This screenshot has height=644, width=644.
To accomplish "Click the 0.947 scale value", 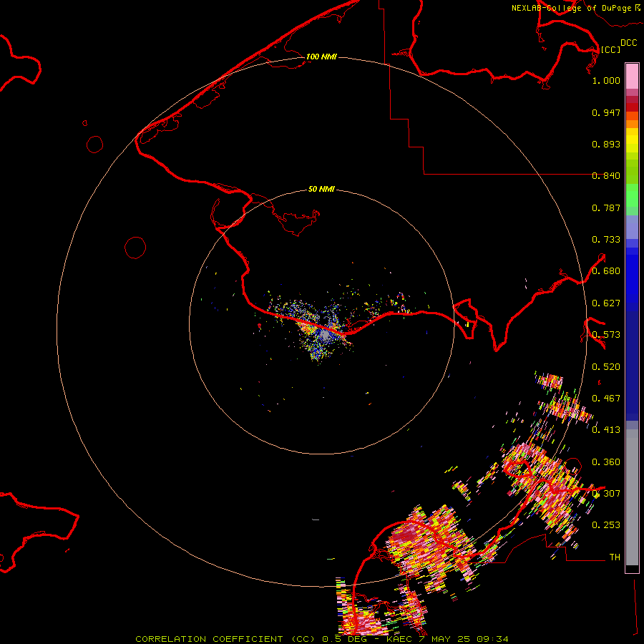I will point(606,112).
